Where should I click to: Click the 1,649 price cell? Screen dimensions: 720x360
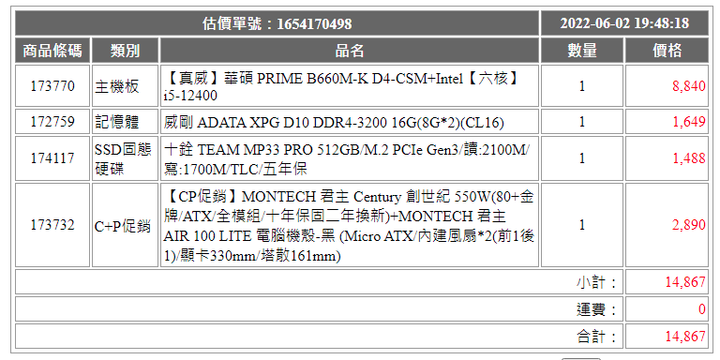[x=667, y=122]
